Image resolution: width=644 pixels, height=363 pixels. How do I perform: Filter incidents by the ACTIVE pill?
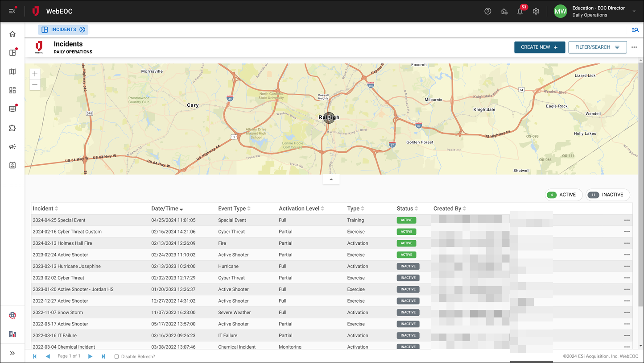[x=563, y=195]
